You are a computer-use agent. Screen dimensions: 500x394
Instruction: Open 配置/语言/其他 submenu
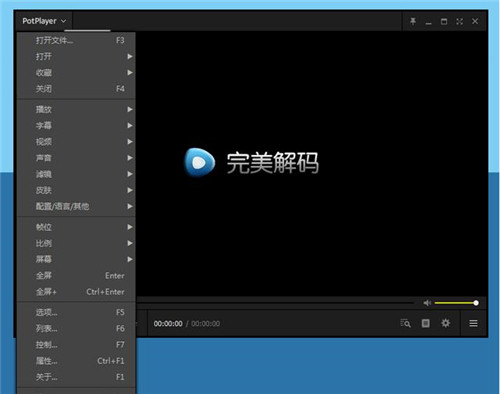click(76, 206)
